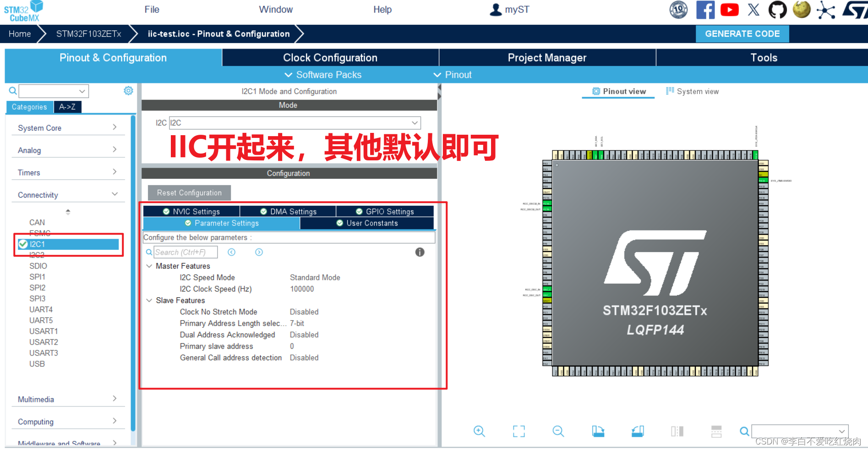The height and width of the screenshot is (450, 868).
Task: Select CAN peripheral
Action: click(x=37, y=222)
